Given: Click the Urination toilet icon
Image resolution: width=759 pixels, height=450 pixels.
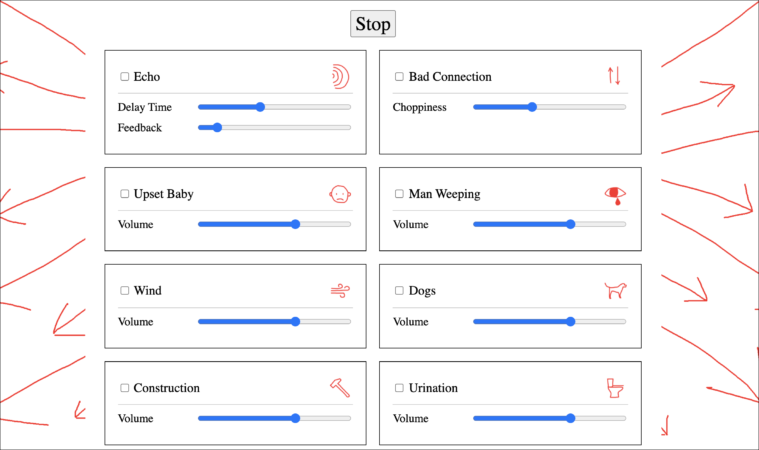Looking at the screenshot, I should point(615,388).
